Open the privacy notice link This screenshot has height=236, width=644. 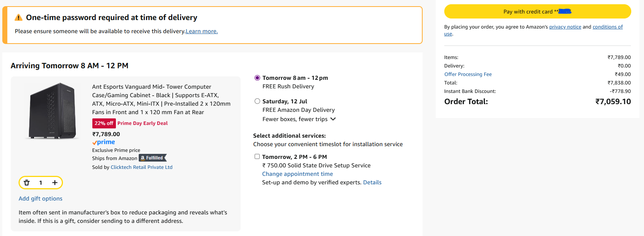565,27
